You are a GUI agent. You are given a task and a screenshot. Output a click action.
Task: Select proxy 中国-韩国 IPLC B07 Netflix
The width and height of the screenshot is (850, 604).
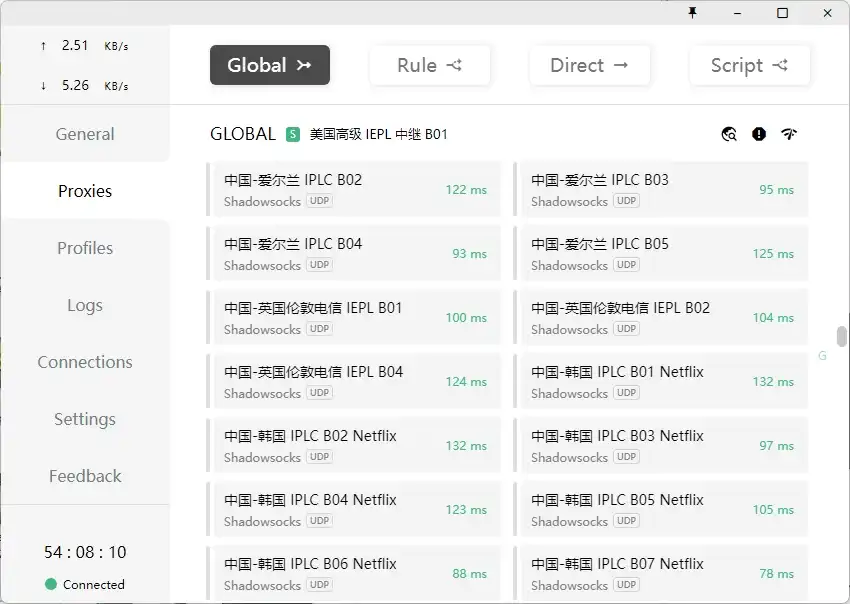[x=661, y=573]
